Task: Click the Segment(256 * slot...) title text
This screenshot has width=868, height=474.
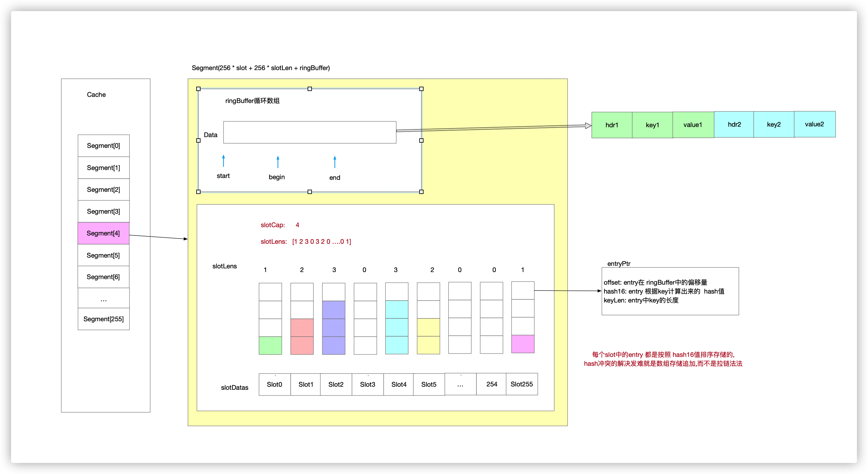Action: (x=261, y=68)
